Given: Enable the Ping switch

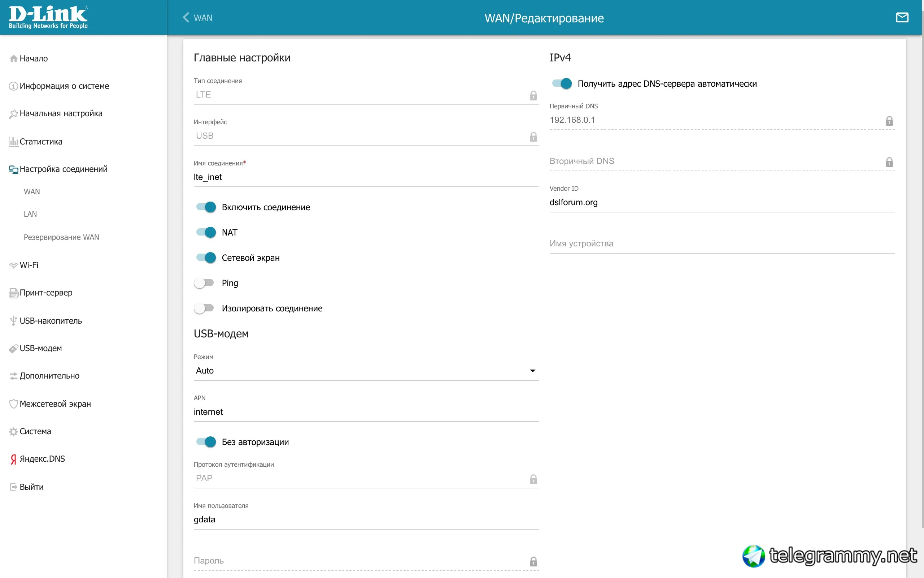Looking at the screenshot, I should 204,283.
